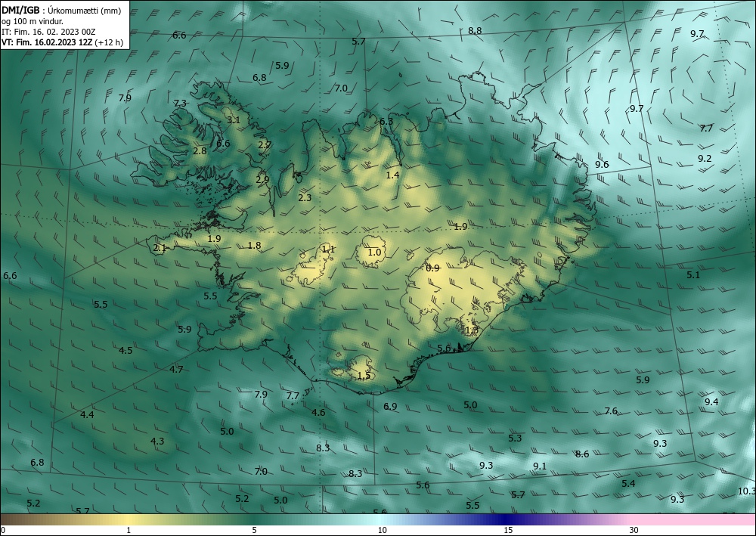Click the 2.3 value label
756x536 pixels.
[x=305, y=197]
